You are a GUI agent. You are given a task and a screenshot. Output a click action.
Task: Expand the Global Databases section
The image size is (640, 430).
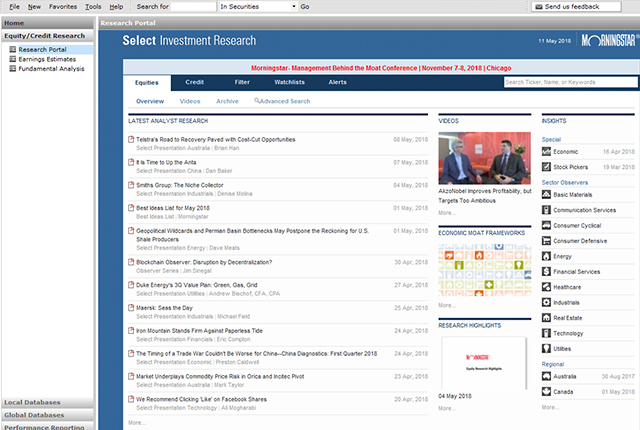coord(48,414)
